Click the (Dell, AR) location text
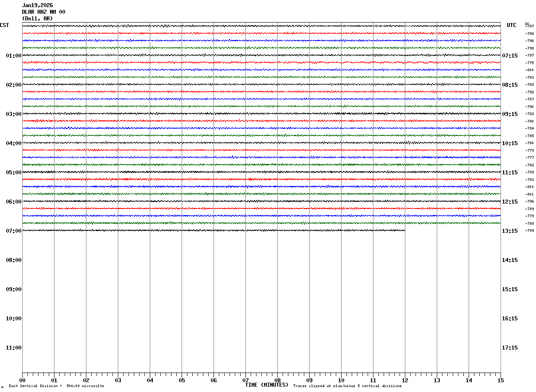Image resolution: width=536 pixels, height=392 pixels. 37,19
